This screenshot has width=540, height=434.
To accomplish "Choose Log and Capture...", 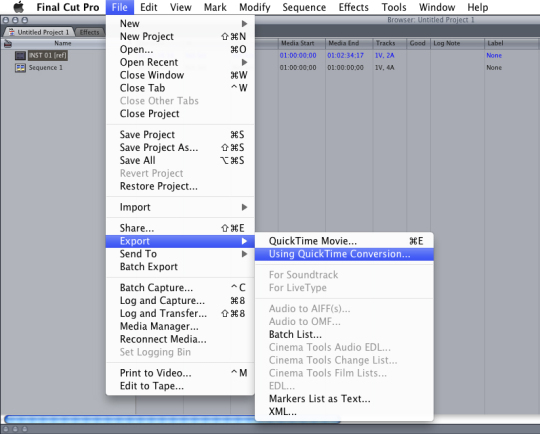I will pos(180,300).
